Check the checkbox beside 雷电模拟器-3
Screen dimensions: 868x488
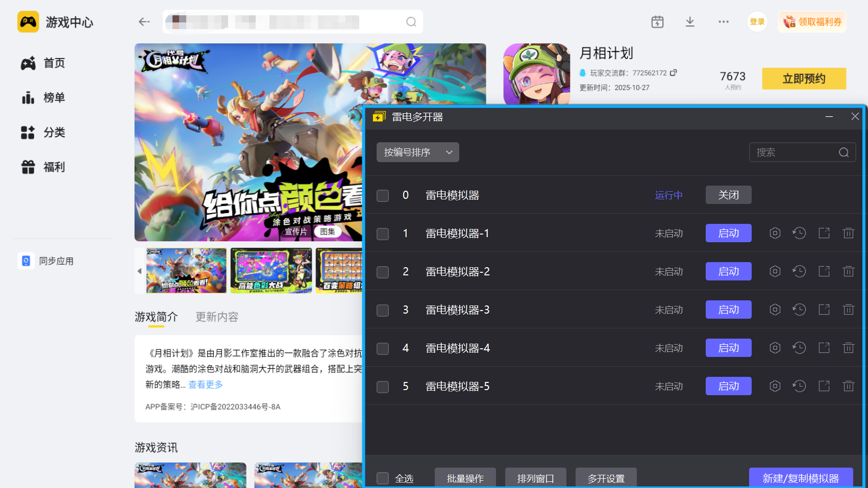[382, 310]
